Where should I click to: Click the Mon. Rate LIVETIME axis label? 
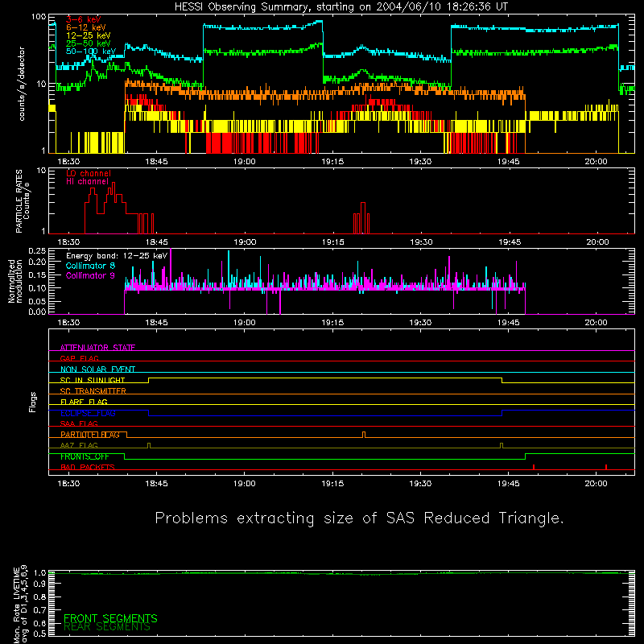[x=21, y=604]
